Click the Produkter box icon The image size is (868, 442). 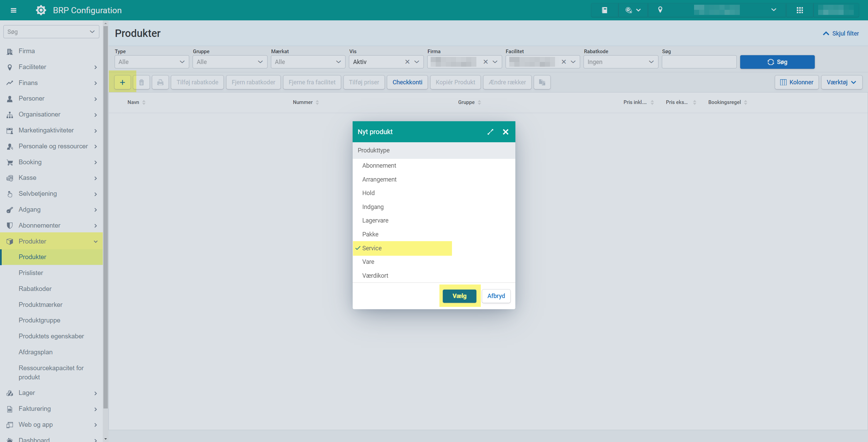click(10, 241)
